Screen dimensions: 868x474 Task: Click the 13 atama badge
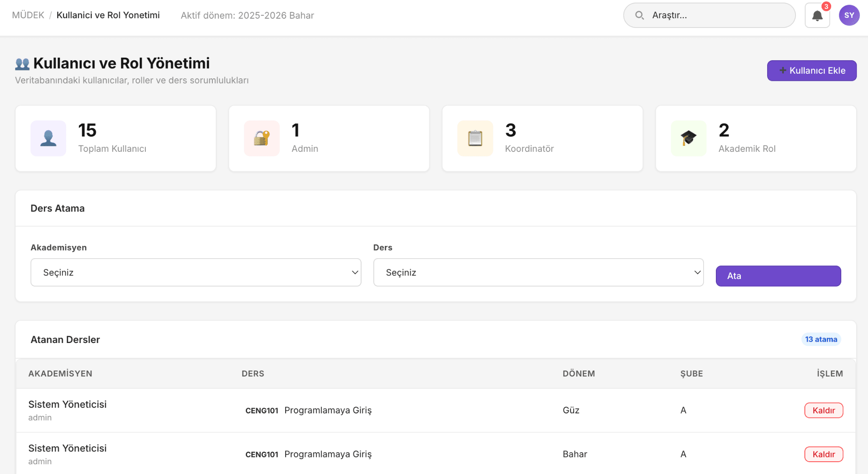click(821, 339)
